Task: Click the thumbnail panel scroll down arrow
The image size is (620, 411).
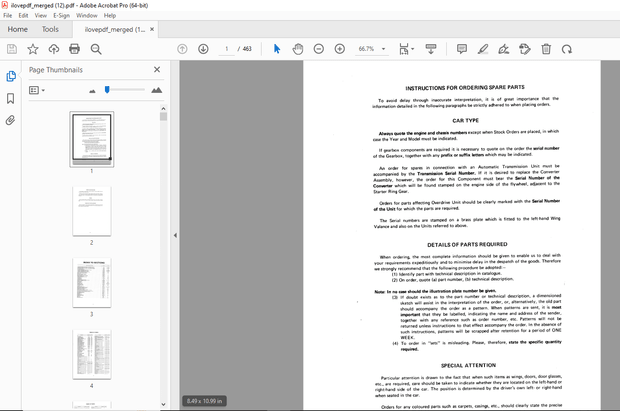Action: 163,405
